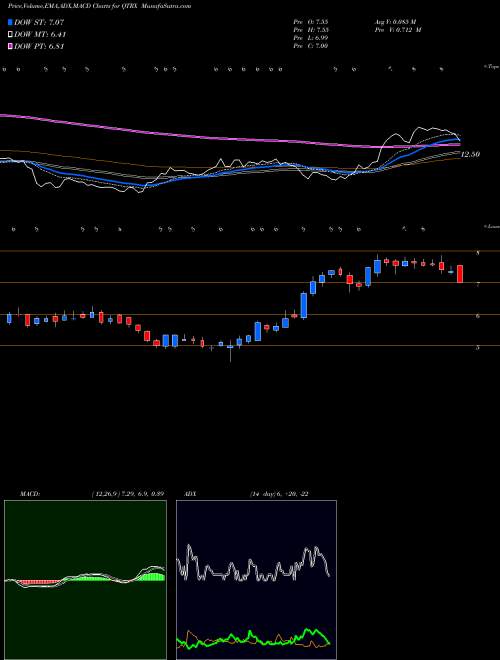Click the 'ADX' panel label

tap(191, 494)
